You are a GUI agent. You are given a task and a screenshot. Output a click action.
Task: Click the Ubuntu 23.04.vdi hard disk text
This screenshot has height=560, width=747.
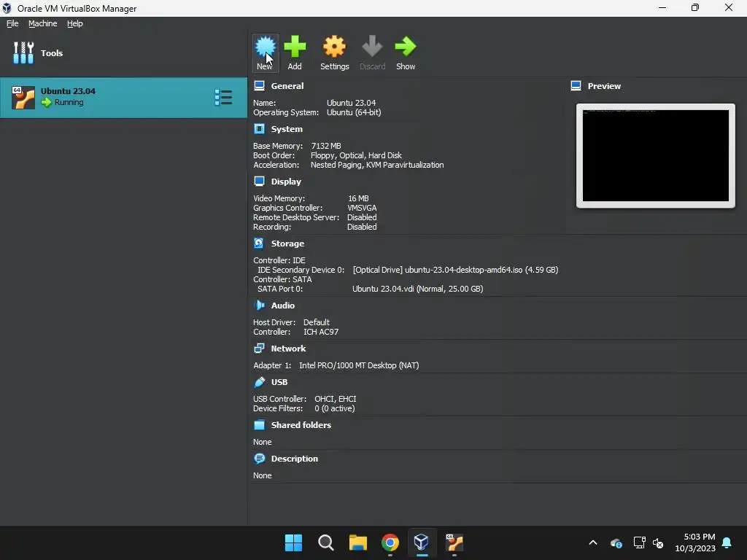click(418, 289)
